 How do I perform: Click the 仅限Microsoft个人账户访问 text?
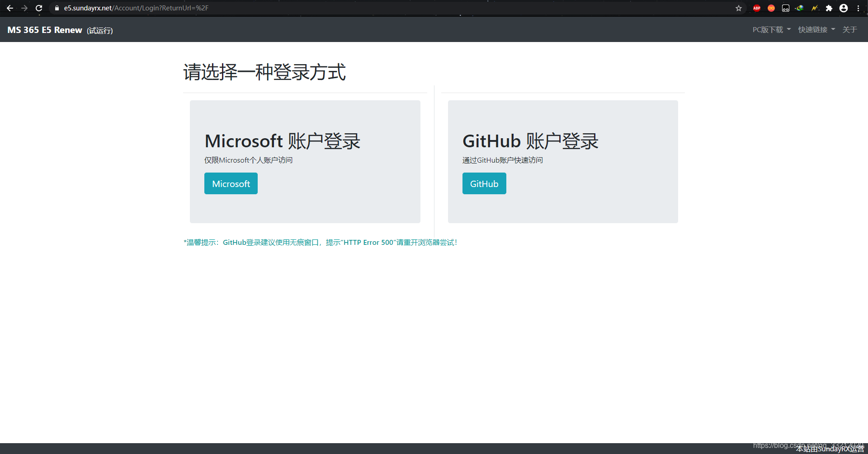(x=248, y=160)
